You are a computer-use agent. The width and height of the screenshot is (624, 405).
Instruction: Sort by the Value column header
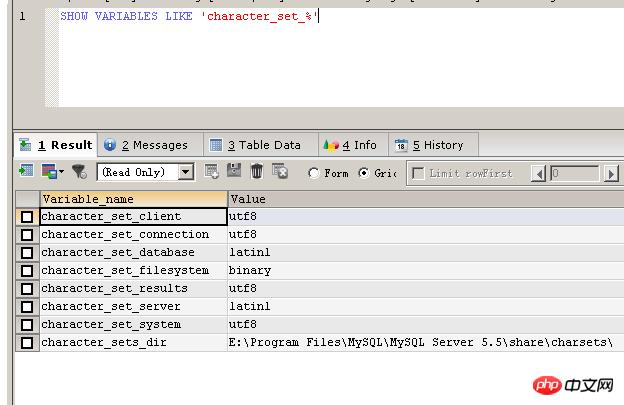click(426, 199)
